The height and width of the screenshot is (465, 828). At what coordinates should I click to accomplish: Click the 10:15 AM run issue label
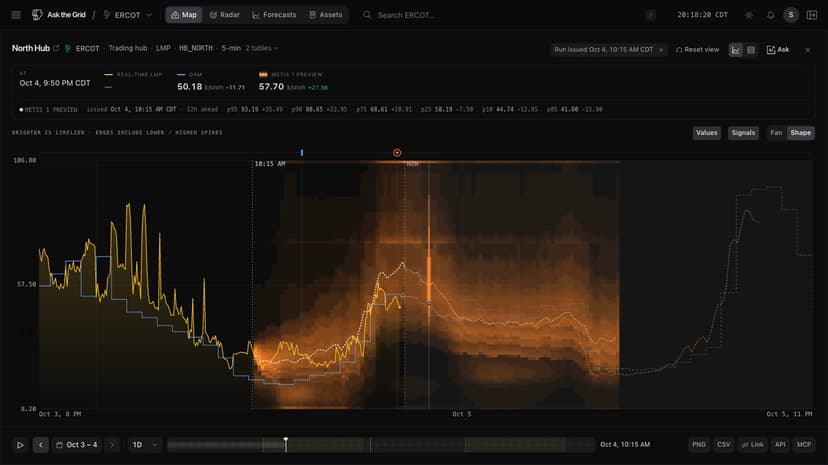[270, 164]
